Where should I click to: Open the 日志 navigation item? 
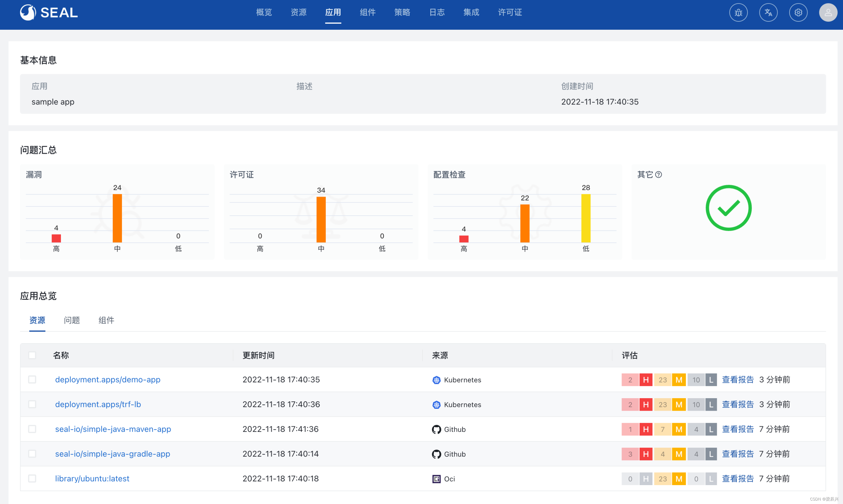pos(437,12)
